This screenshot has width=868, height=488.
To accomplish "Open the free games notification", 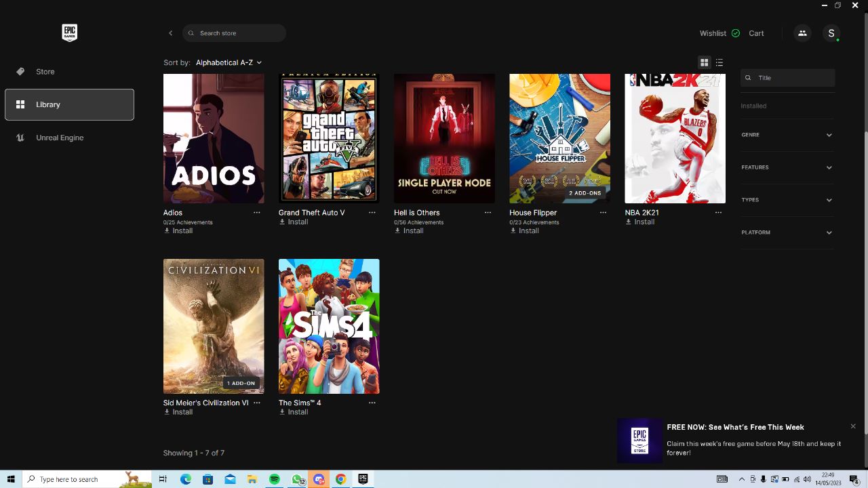I will [x=739, y=441].
